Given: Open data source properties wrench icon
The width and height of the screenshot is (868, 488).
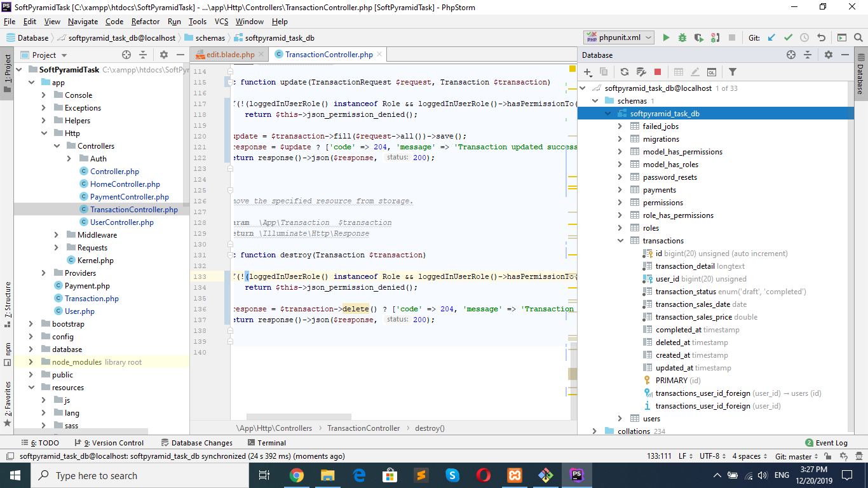Looking at the screenshot, I should (x=641, y=72).
